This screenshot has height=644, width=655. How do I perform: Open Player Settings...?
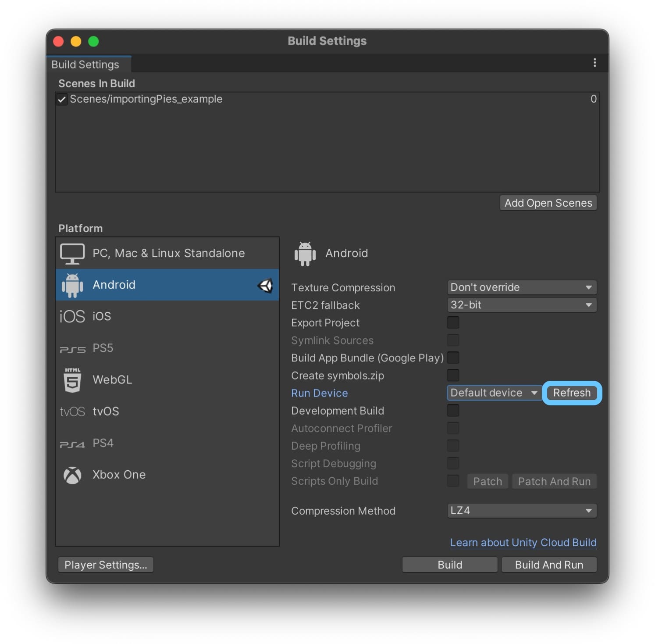click(106, 565)
